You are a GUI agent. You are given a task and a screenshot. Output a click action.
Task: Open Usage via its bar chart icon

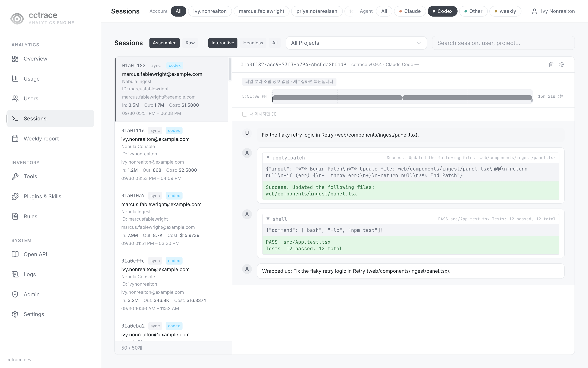(x=15, y=79)
